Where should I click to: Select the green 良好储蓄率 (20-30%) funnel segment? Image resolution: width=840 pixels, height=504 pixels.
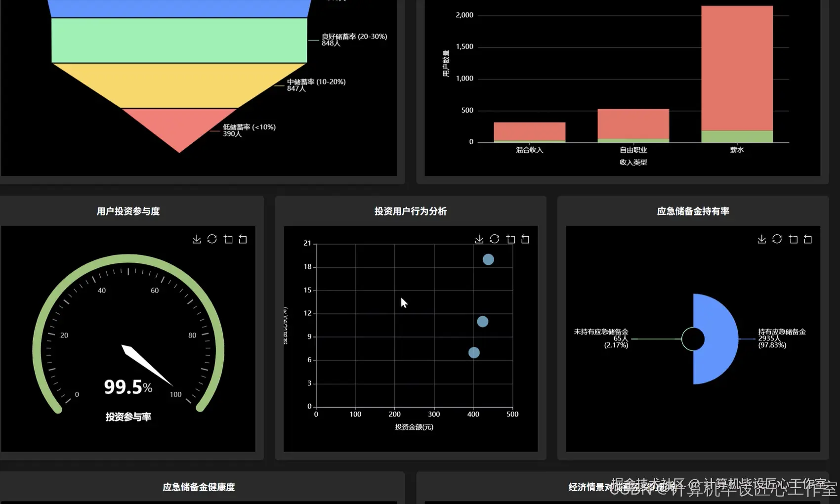tap(179, 41)
